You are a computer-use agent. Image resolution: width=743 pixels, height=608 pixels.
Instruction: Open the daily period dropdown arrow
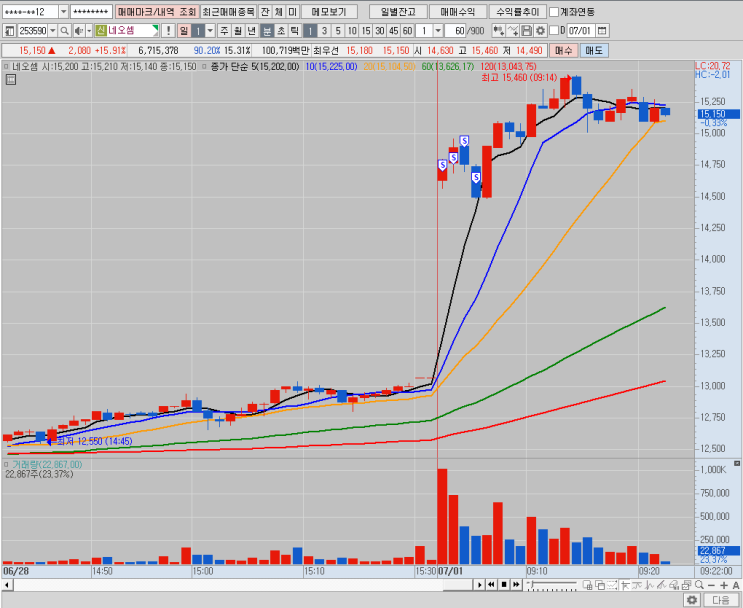(210, 31)
